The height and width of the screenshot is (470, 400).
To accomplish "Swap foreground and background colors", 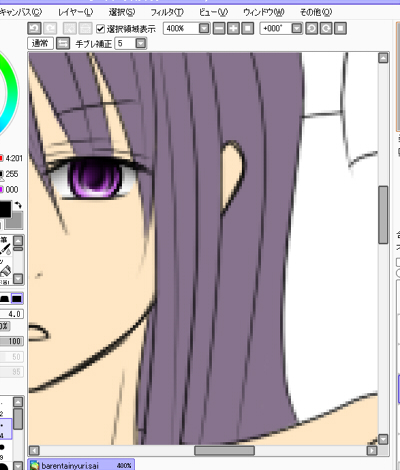I will point(18,205).
